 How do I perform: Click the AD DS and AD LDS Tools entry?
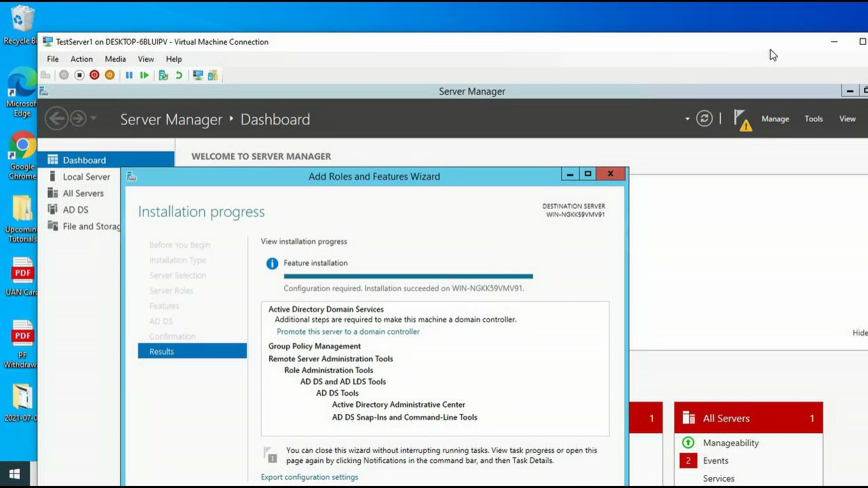(343, 382)
